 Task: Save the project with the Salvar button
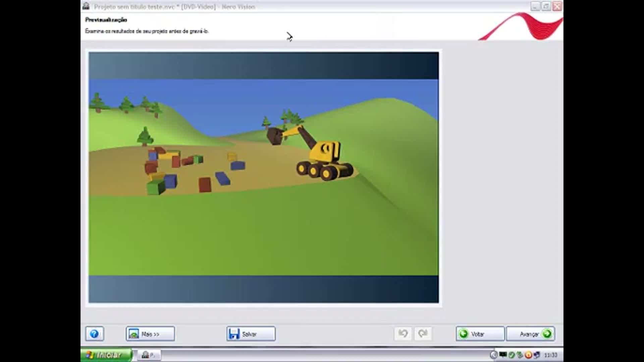coord(251,334)
